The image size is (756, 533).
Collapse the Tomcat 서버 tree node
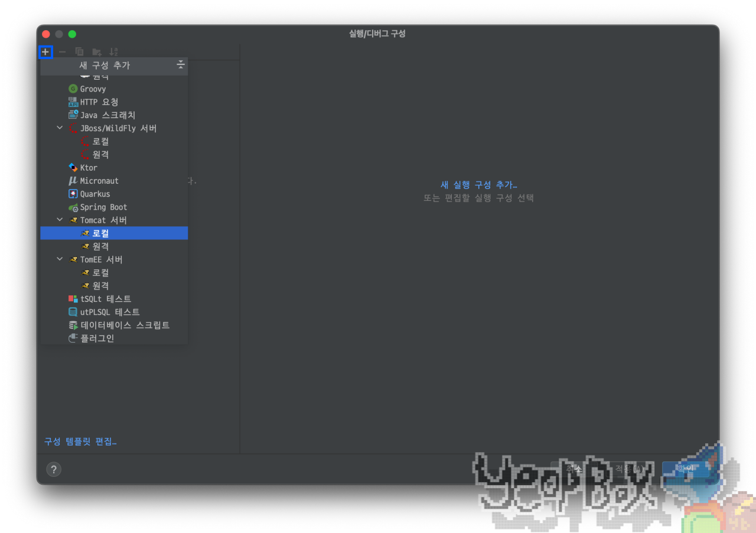(59, 220)
